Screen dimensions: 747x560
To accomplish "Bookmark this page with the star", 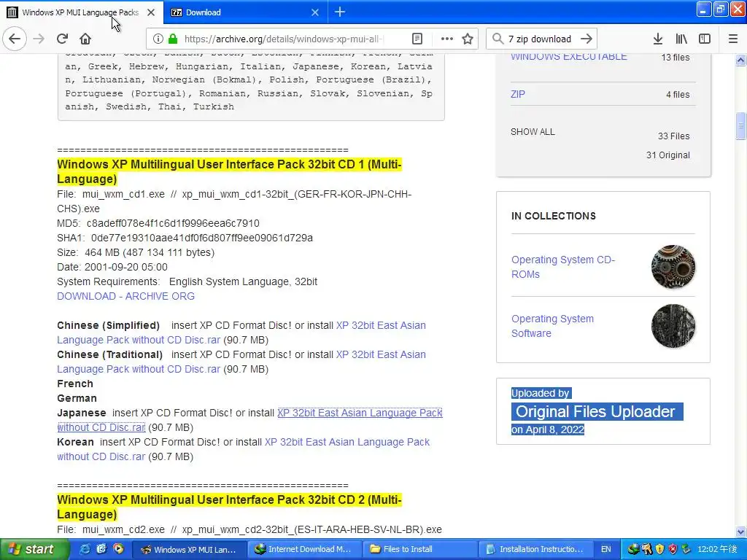I will [x=468, y=39].
